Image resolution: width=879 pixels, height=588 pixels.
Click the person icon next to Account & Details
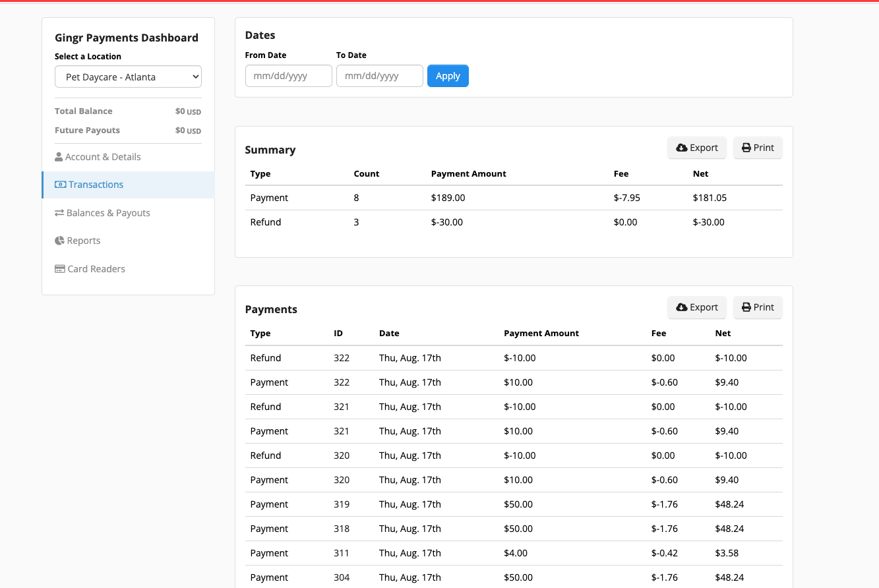click(59, 156)
